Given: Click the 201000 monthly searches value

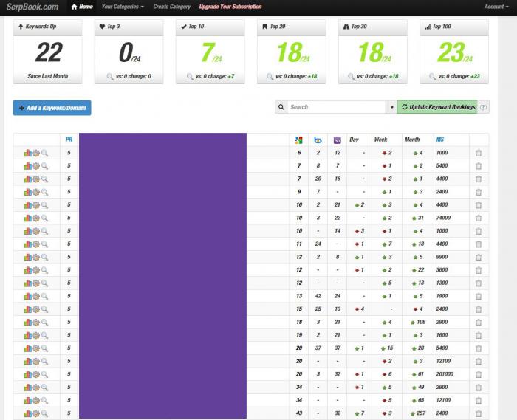Looking at the screenshot, I should point(445,374).
